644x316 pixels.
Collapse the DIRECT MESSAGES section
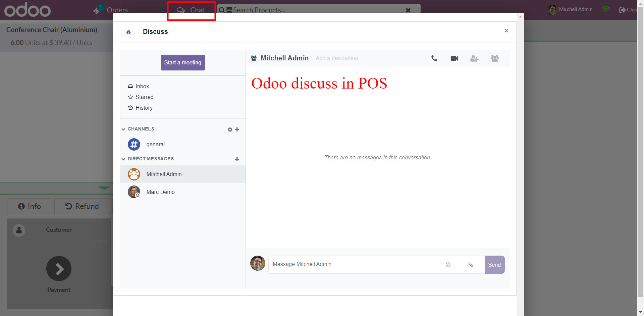[148, 159]
